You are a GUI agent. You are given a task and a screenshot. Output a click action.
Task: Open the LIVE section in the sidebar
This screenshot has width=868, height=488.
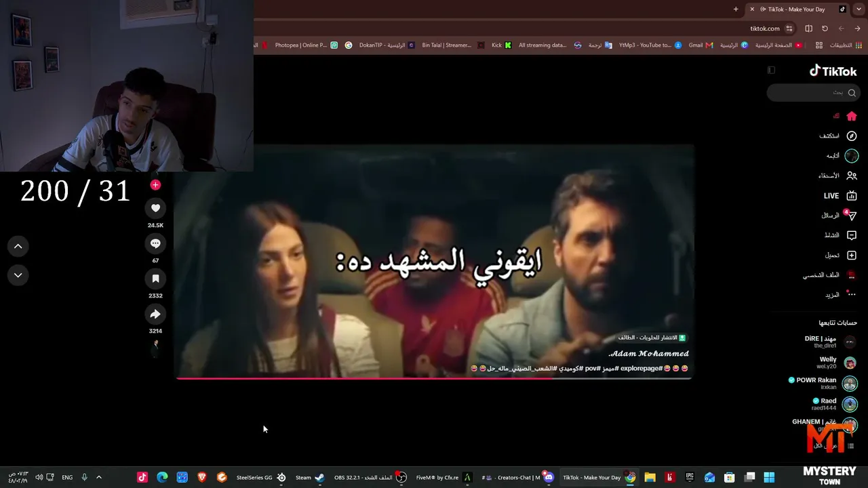[x=840, y=196]
